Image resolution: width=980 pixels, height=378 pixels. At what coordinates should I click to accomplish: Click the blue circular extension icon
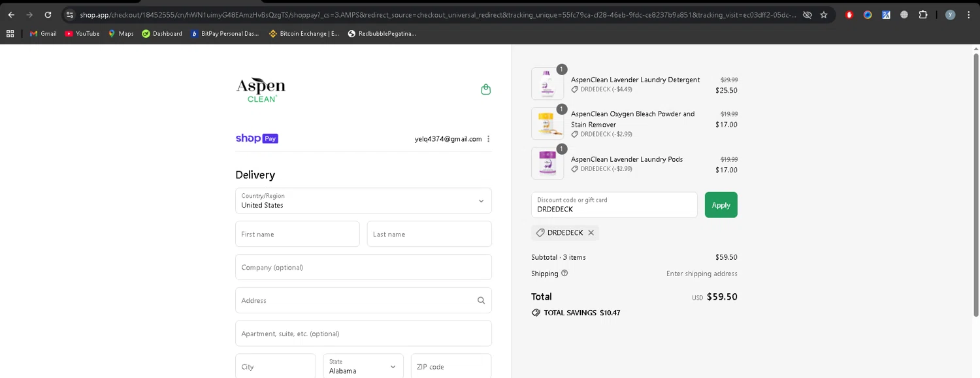tap(868, 14)
